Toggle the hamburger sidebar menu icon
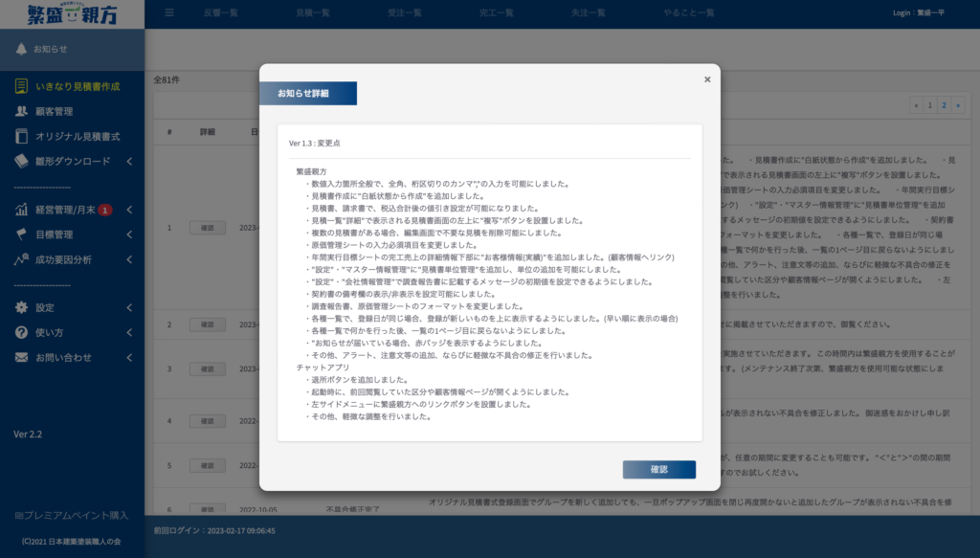This screenshot has height=558, width=980. [169, 12]
